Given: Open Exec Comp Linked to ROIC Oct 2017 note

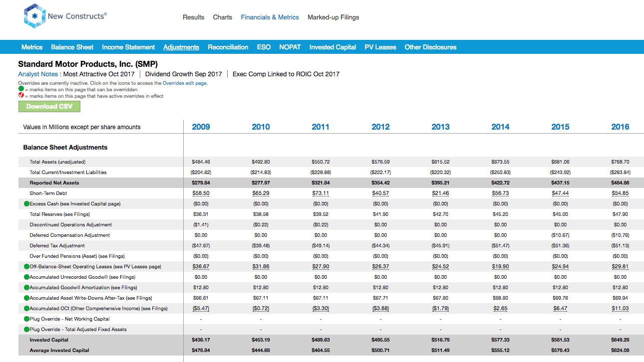Looking at the screenshot, I should pos(286,74).
